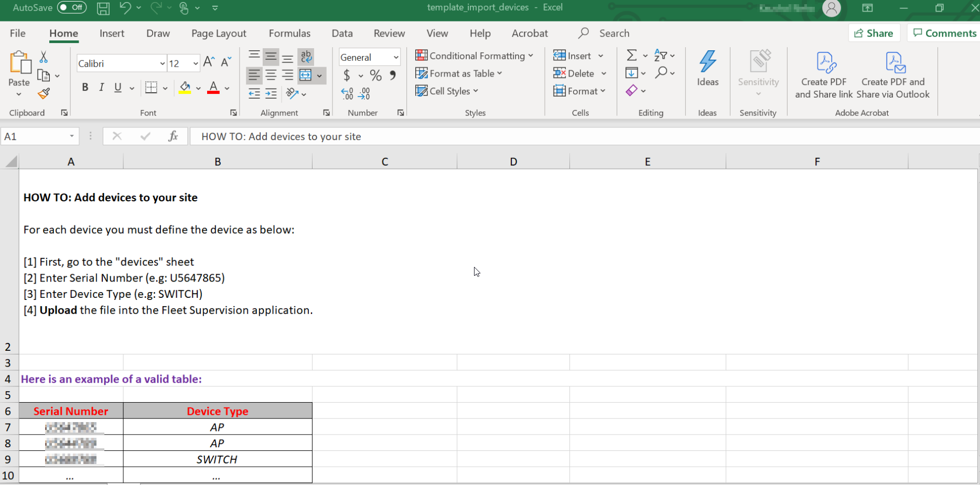Click the Format Painter brush icon

(x=44, y=94)
